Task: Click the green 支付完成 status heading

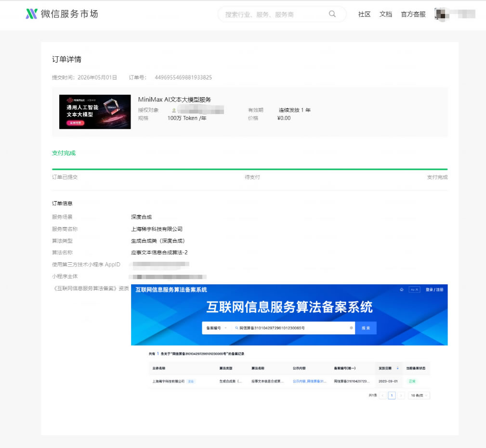Action: pos(64,153)
